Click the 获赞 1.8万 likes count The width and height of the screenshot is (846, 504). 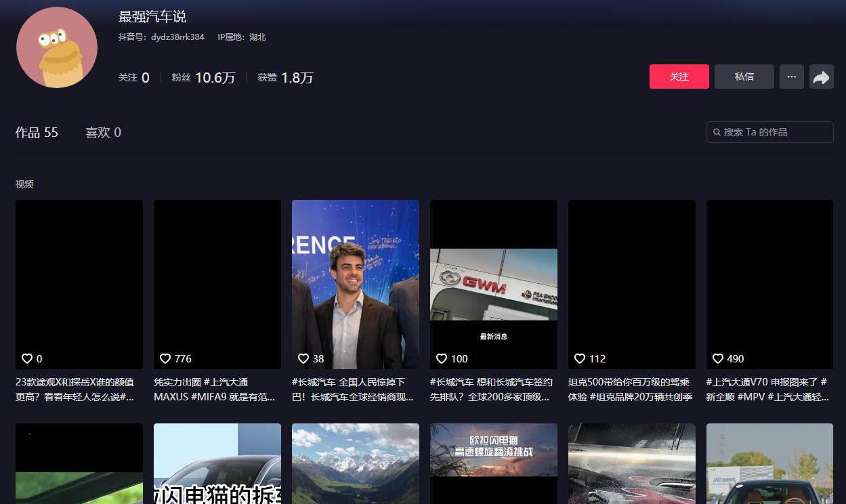click(x=286, y=78)
